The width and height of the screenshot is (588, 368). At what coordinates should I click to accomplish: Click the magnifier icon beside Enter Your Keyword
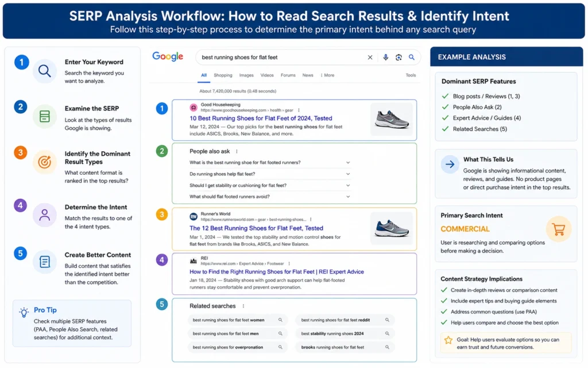(45, 71)
